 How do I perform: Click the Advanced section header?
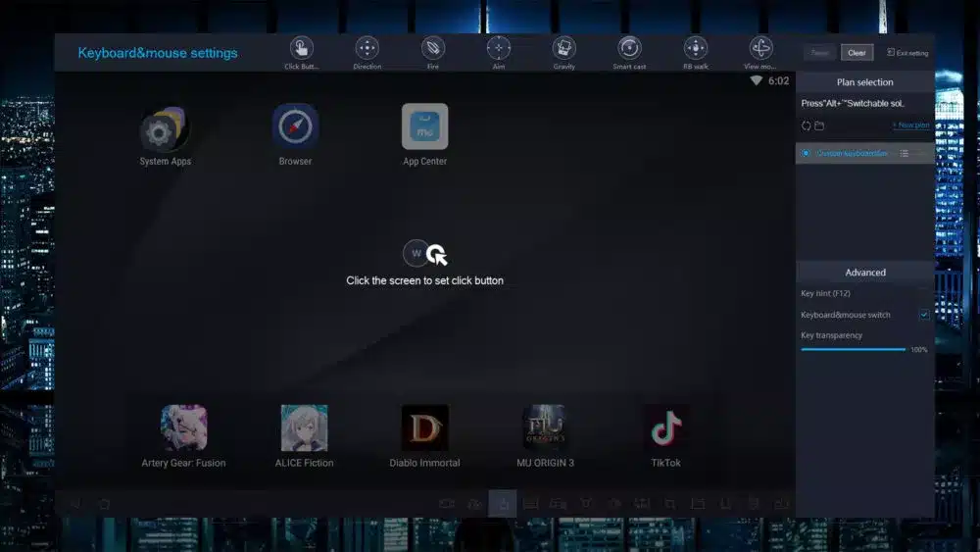point(865,273)
